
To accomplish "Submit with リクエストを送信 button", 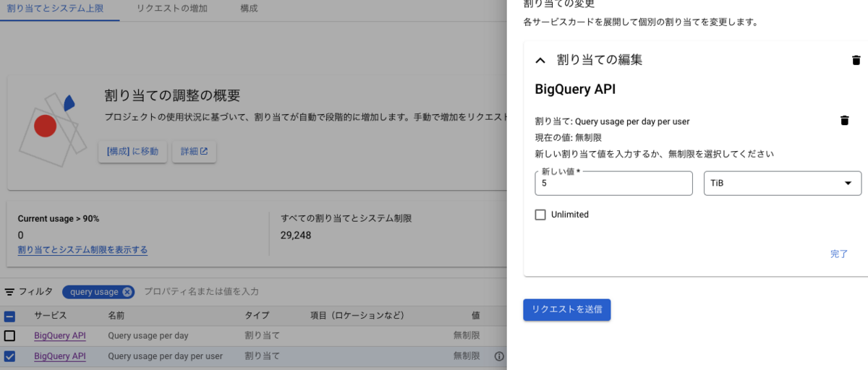I will click(x=567, y=309).
